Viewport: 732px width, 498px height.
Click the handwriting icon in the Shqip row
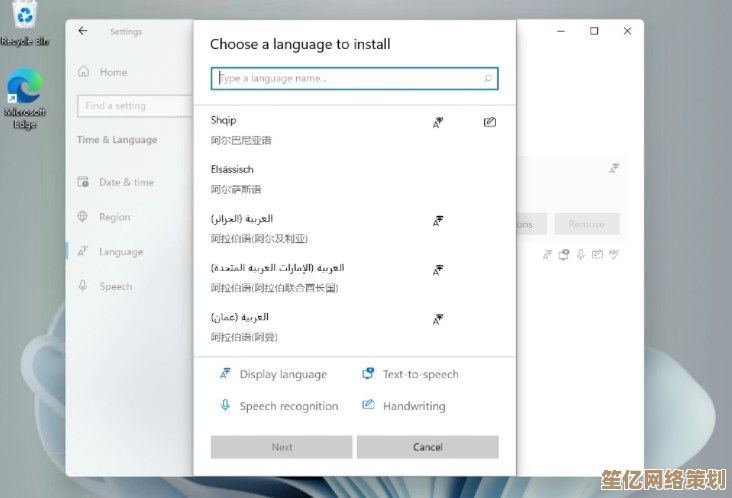click(x=489, y=122)
